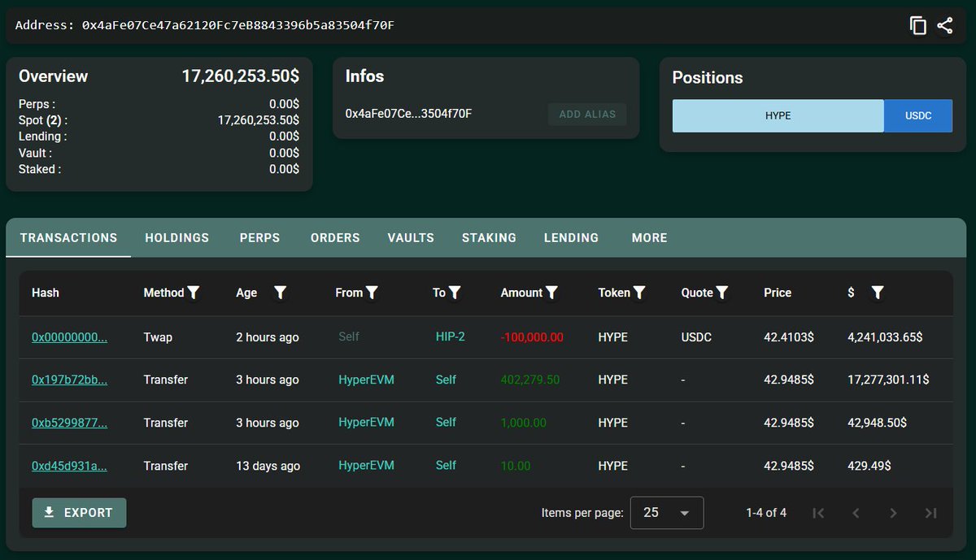Viewport: 976px width, 560px height.
Task: Open the Lending tab
Action: pyautogui.click(x=571, y=238)
